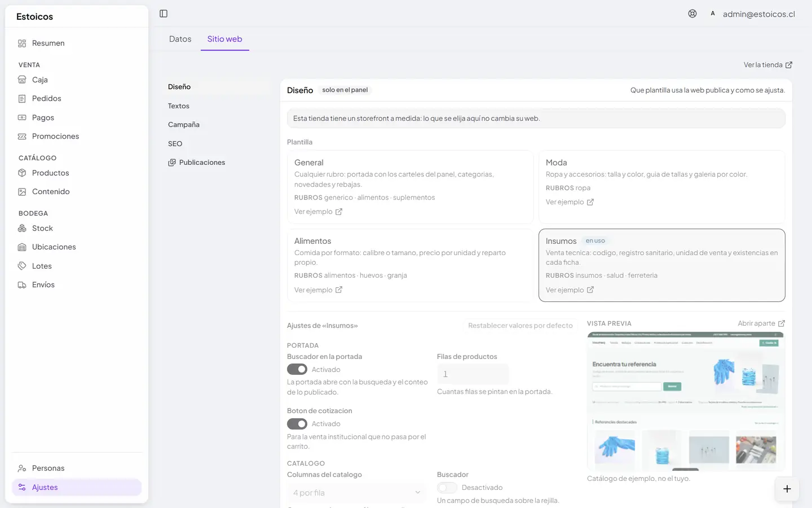The height and width of the screenshot is (508, 812).
Task: Click the Contenido image icon
Action: click(x=22, y=192)
